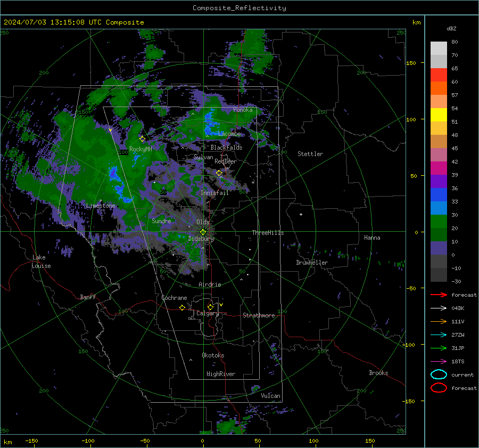This screenshot has width=479, height=448.
Task: Pick the light gray 80 dBZ legend swatch
Action: (439, 48)
